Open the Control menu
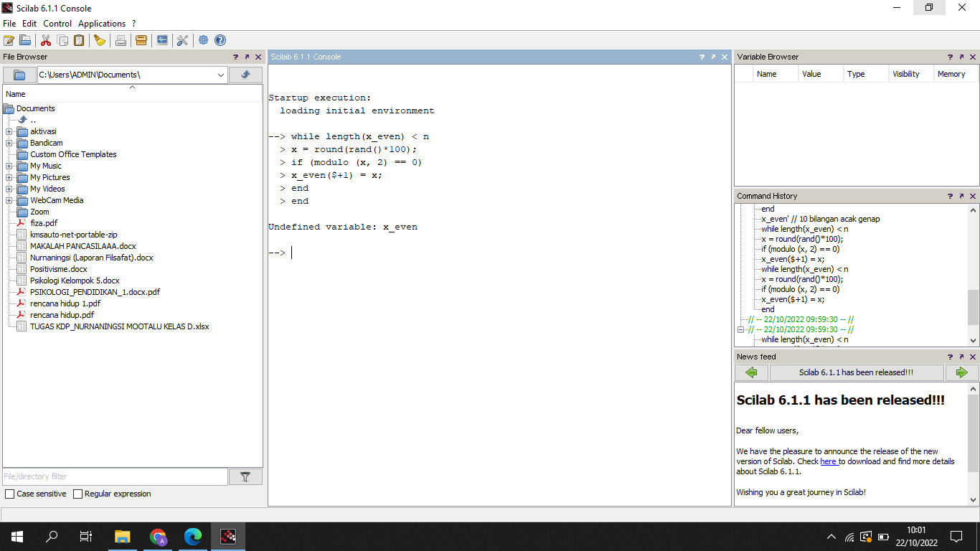This screenshot has width=980, height=551. click(x=57, y=24)
